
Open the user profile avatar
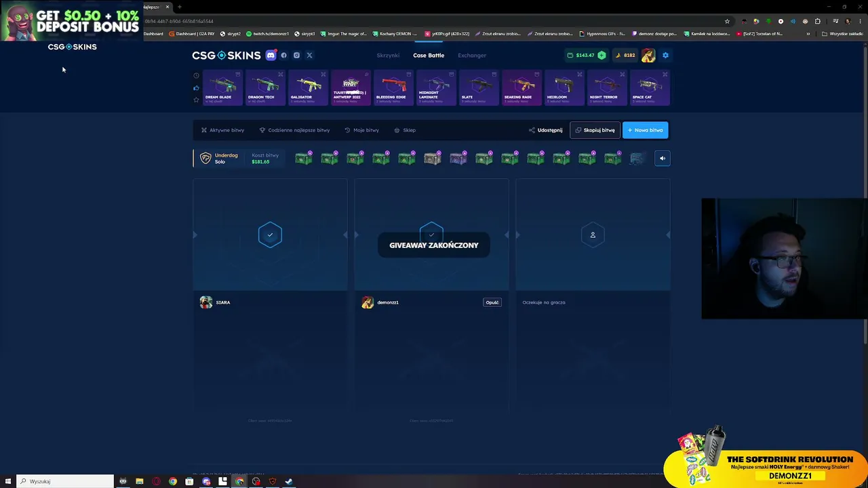pos(648,56)
